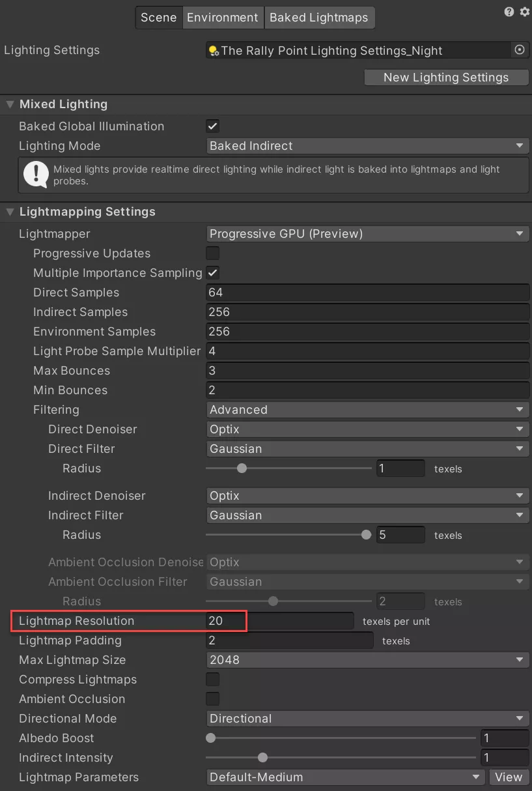The width and height of the screenshot is (532, 791).
Task: Enable the Compress Lightmaps checkbox
Action: tap(212, 680)
